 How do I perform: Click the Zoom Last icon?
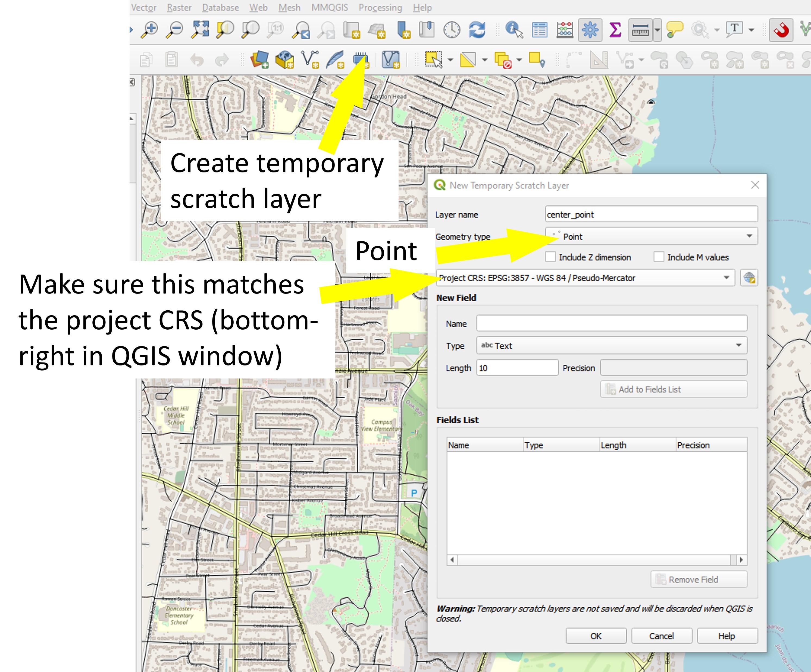301,30
